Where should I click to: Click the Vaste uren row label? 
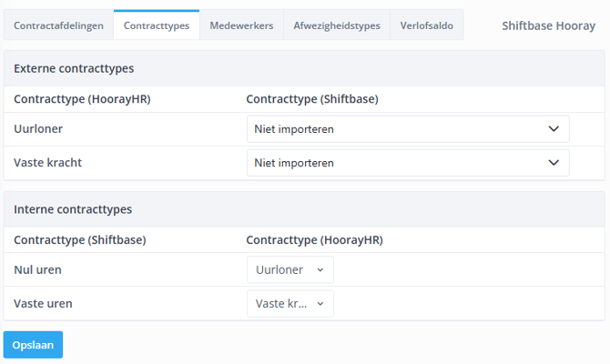[43, 304]
